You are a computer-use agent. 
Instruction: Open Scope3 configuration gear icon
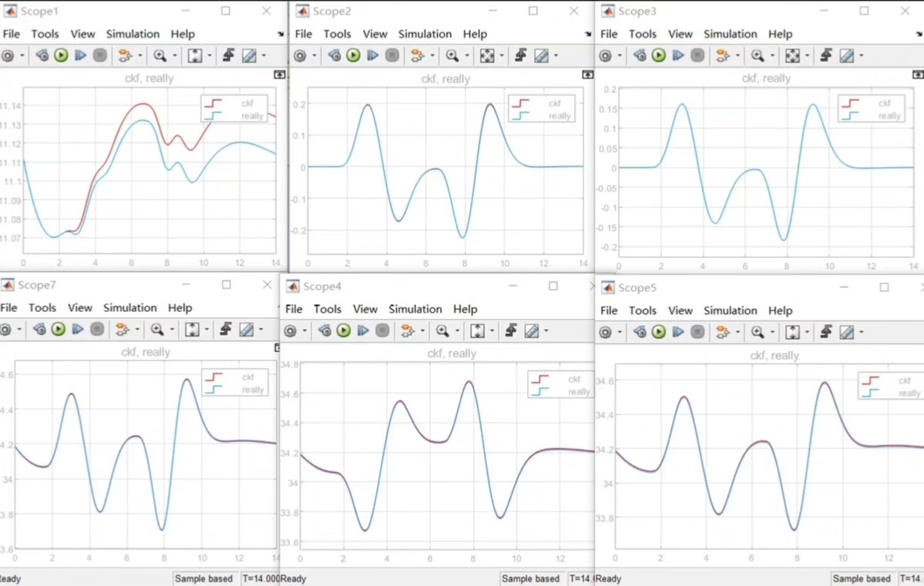tap(605, 55)
